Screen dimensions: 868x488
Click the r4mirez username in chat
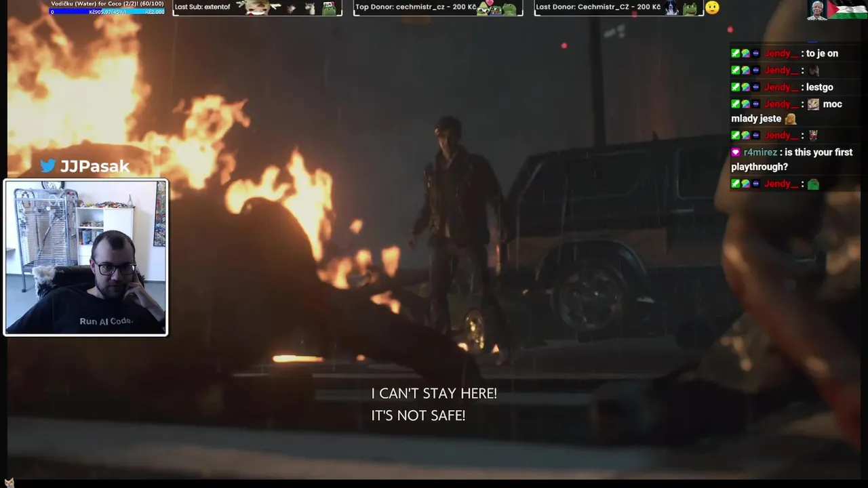(x=759, y=152)
